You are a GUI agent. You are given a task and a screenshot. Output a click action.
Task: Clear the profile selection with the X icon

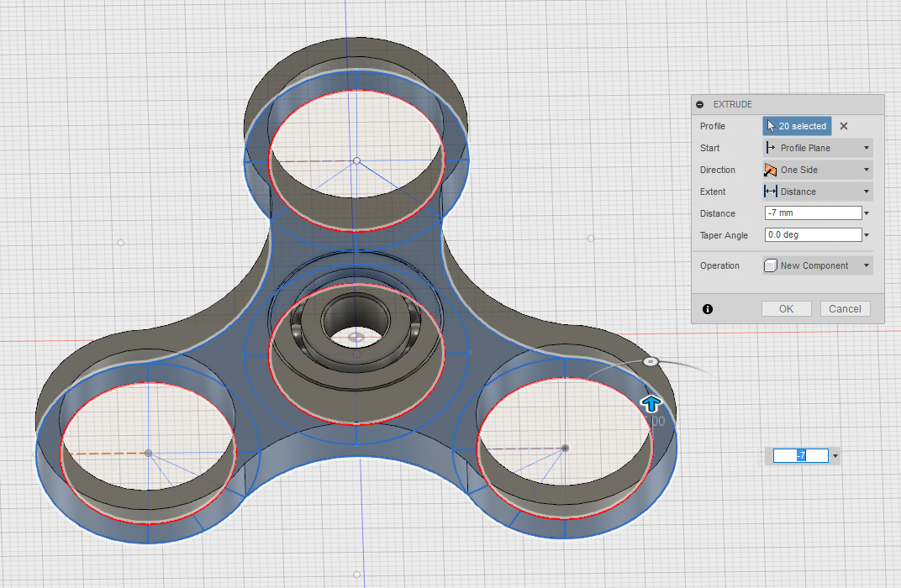pyautogui.click(x=843, y=126)
